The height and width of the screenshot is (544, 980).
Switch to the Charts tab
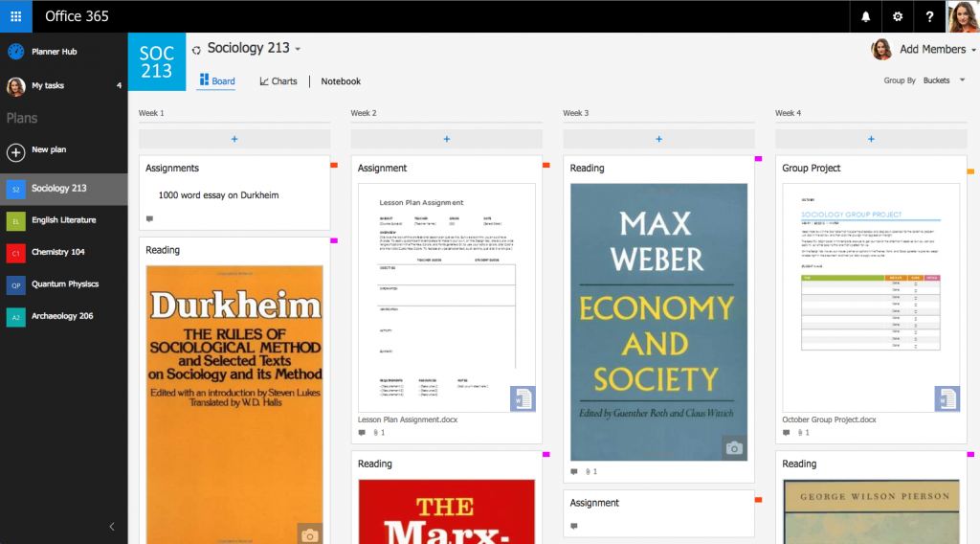(x=278, y=81)
